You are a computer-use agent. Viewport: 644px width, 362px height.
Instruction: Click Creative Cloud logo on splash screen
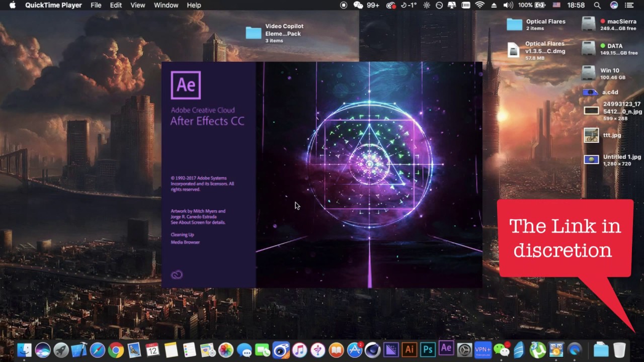177,275
